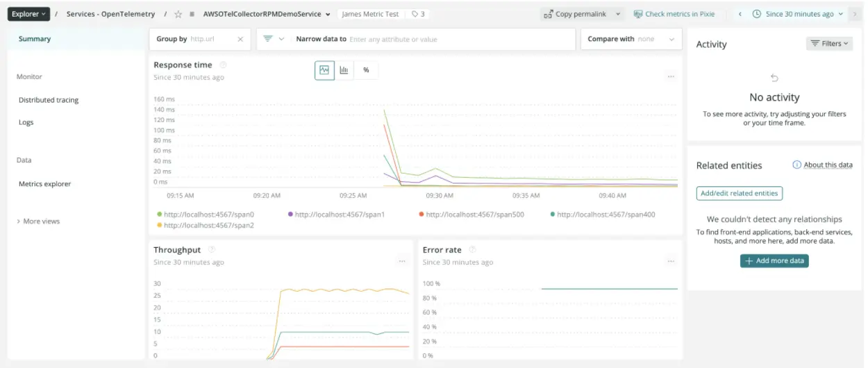The image size is (868, 368).
Task: Toggle span0 legend series
Action: (206, 215)
